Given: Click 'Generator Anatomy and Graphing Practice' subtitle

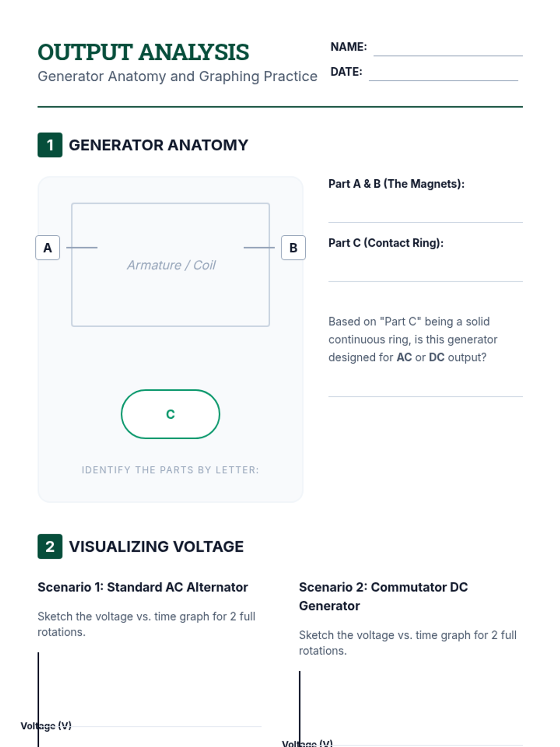Looking at the screenshot, I should point(177,76).
